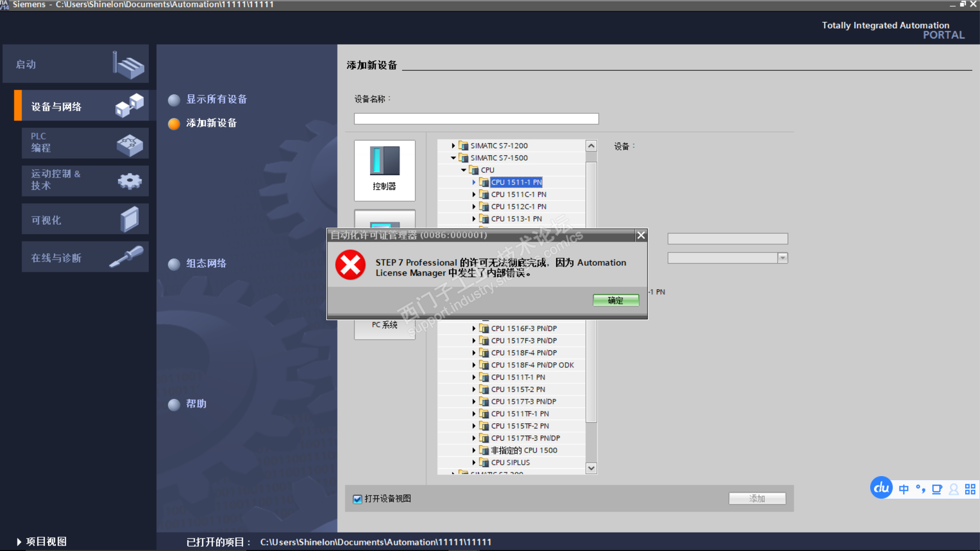Expand the CPU 1517TF-3 PN/DP node
Screen dimensions: 980x551
474,438
